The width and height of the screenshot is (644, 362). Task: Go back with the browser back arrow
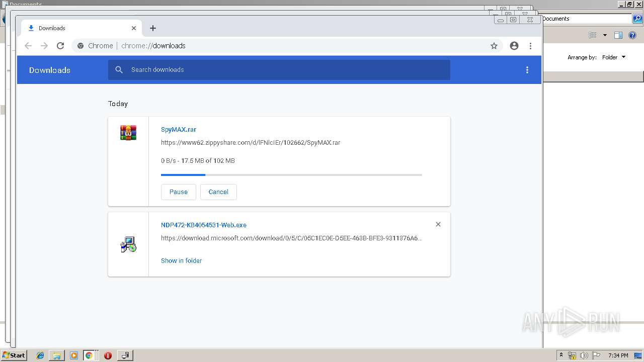point(28,46)
